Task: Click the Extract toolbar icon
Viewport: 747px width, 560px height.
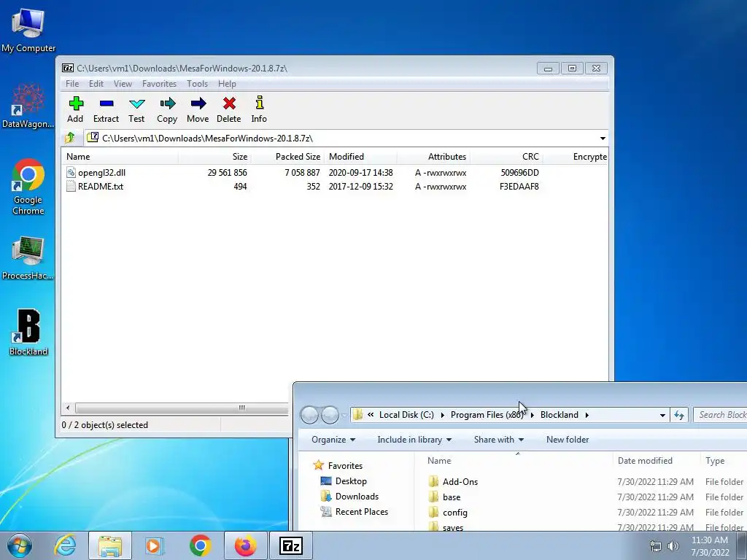Action: click(106, 109)
